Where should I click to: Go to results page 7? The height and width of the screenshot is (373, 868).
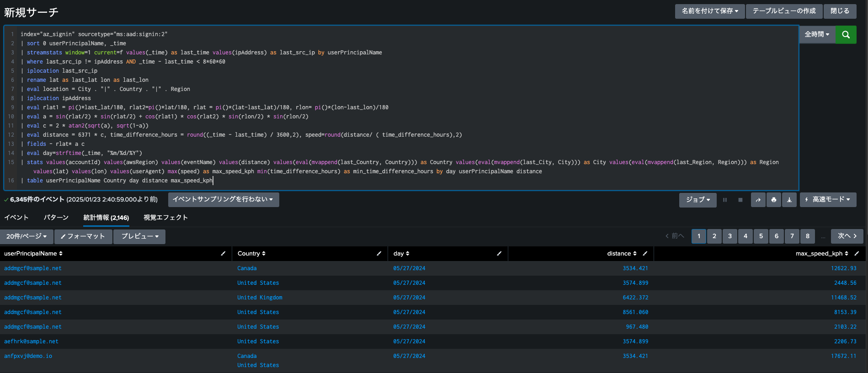coord(792,236)
